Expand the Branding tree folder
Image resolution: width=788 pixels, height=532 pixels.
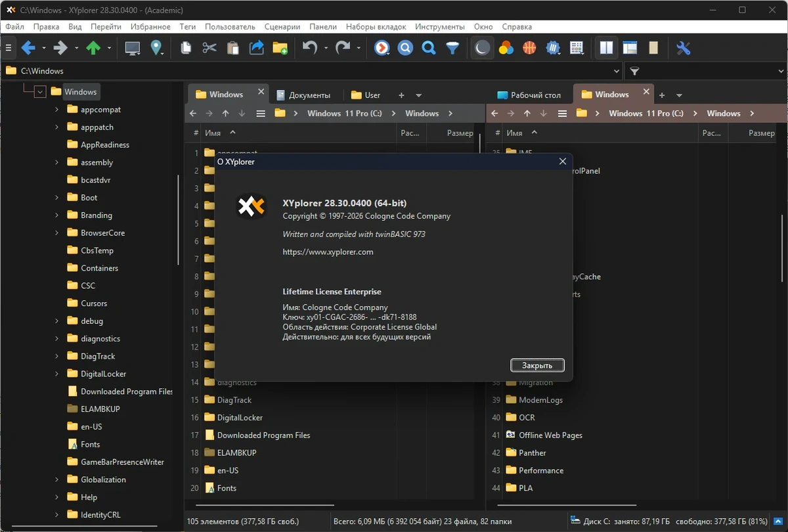point(57,215)
